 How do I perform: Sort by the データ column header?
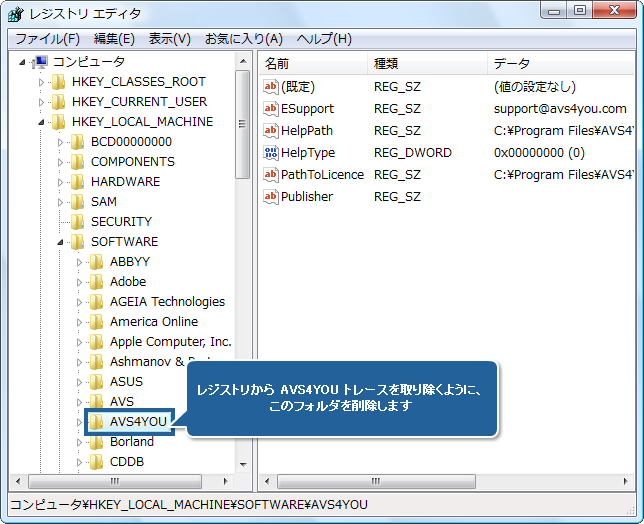(x=561, y=64)
